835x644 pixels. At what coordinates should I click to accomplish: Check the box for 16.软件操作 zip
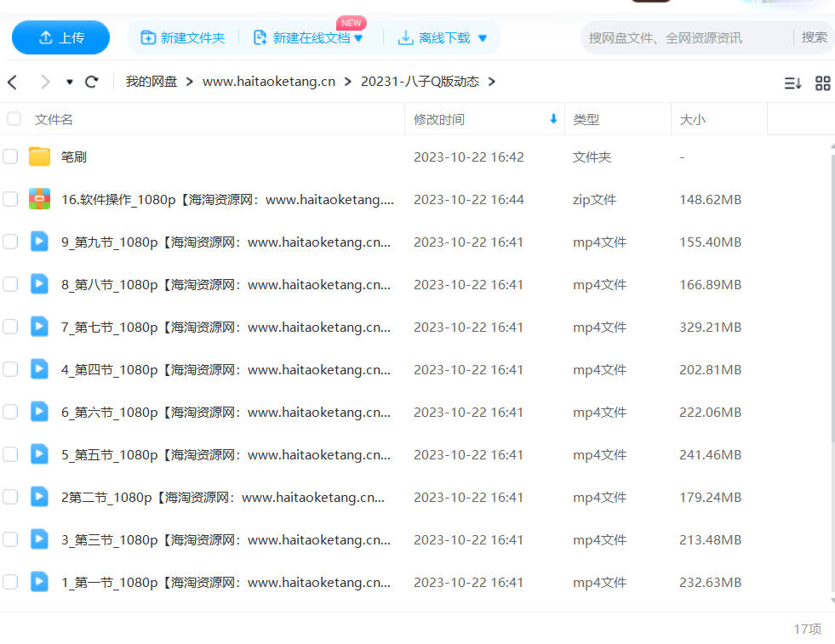(10, 199)
